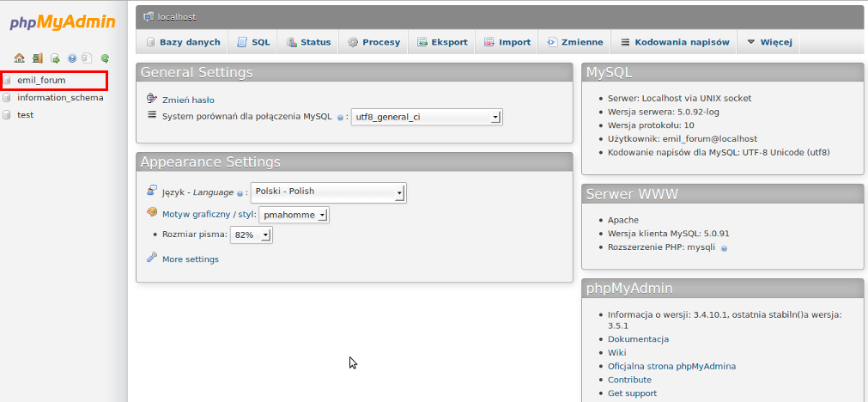Click the Get support link
Screen dimensions: 868x402
(632, 393)
